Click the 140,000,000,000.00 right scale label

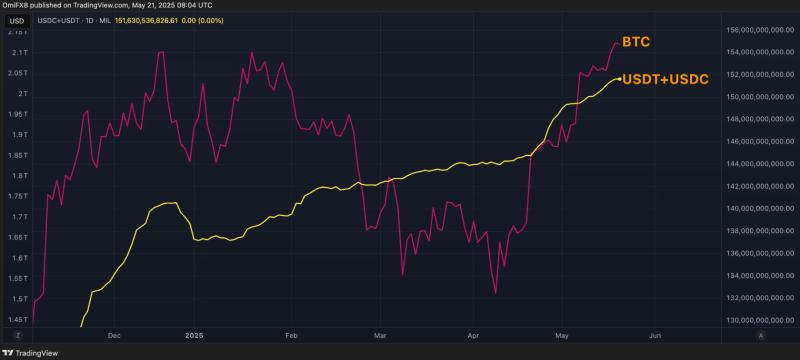(x=760, y=209)
